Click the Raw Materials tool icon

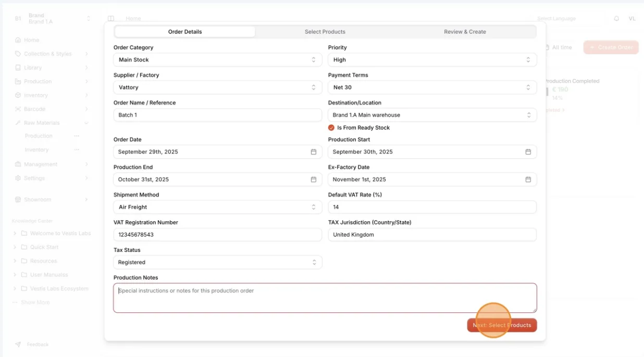[x=18, y=123]
